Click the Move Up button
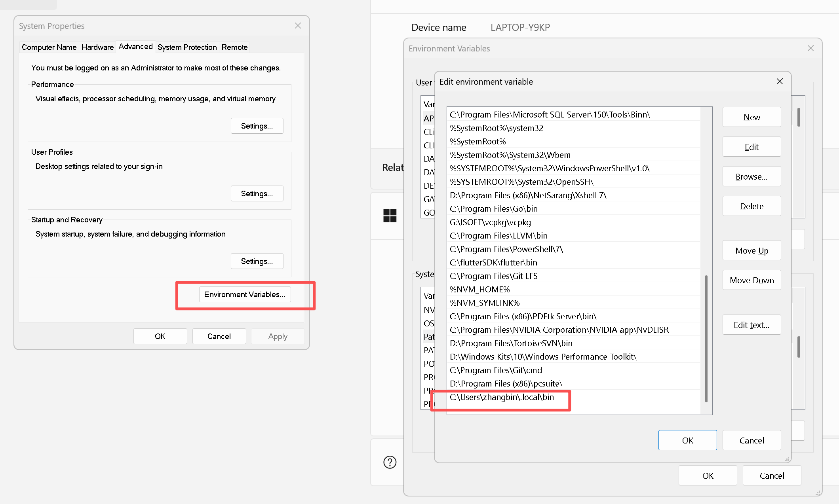This screenshot has width=839, height=504. coord(751,250)
